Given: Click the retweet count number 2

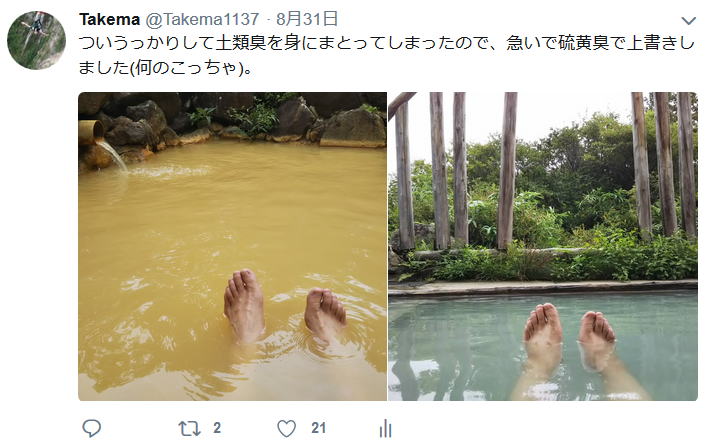Looking at the screenshot, I should 217,428.
